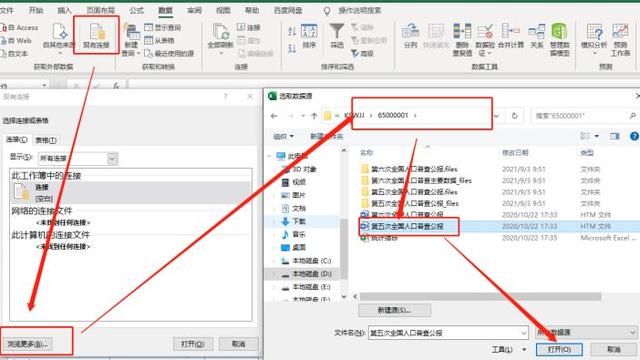640x360 pixels.
Task: Click the 搜索"65000001" search field
Action: pos(584,116)
